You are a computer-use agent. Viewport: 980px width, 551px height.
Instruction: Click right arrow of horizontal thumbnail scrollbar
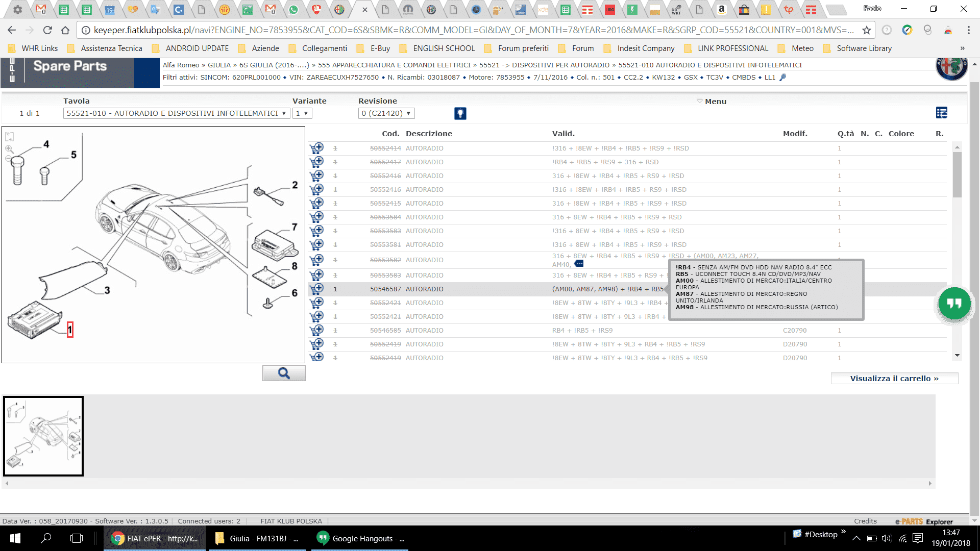930,483
